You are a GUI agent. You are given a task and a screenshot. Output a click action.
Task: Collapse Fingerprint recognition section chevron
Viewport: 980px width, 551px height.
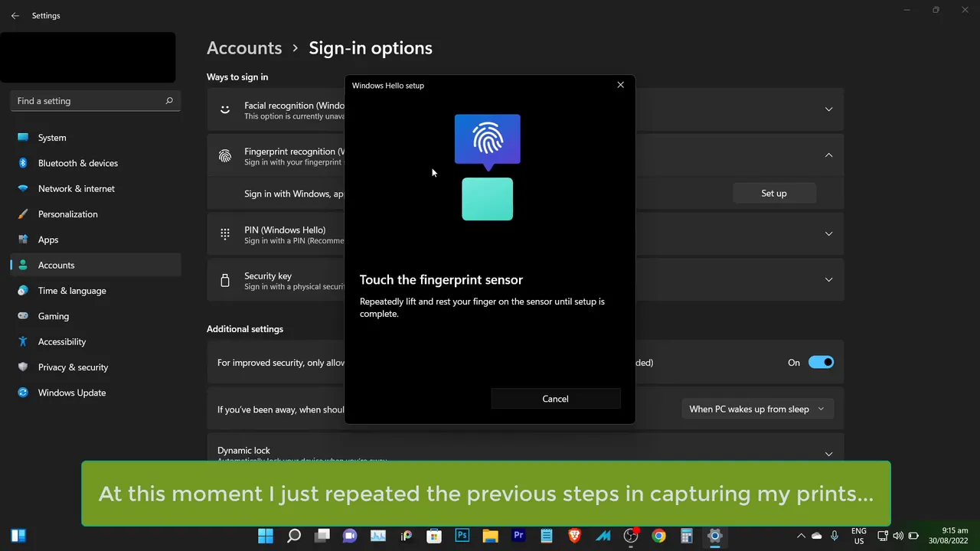[828, 155]
